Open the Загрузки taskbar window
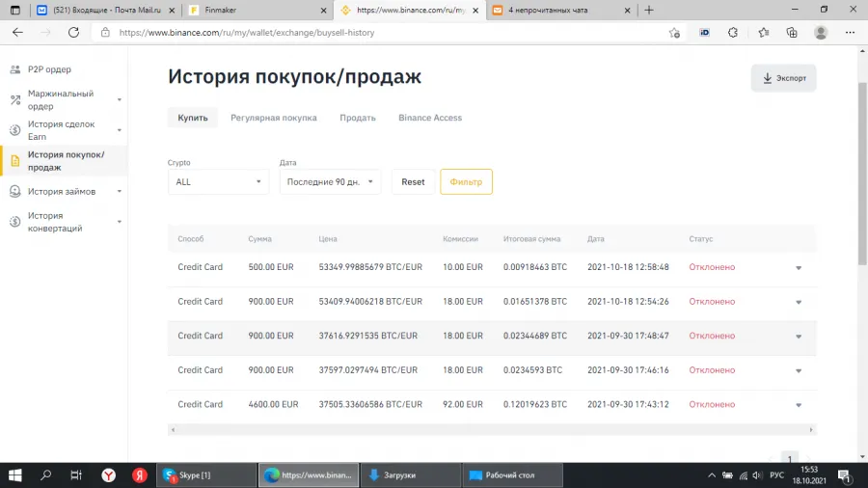Viewport: 868px width, 488px height. click(x=410, y=475)
